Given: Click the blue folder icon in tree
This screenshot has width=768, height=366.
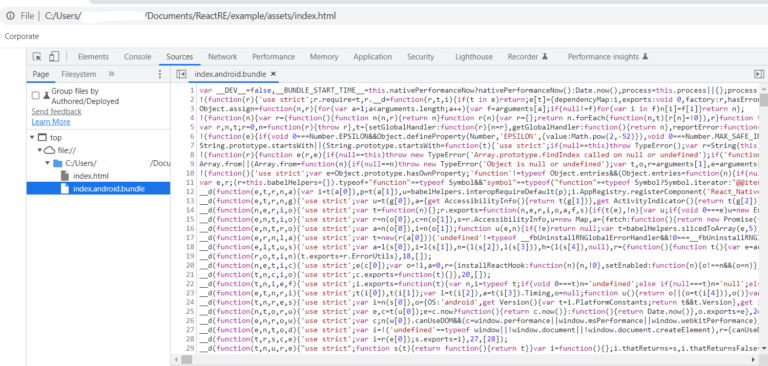Looking at the screenshot, I should click(57, 163).
